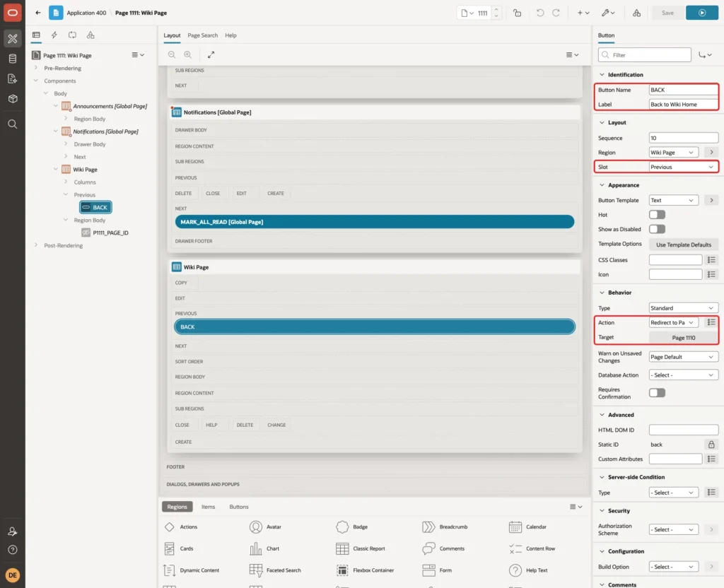Open SQL Workshop database icon in sidebar
The width and height of the screenshot is (724, 588).
pyautogui.click(x=13, y=59)
